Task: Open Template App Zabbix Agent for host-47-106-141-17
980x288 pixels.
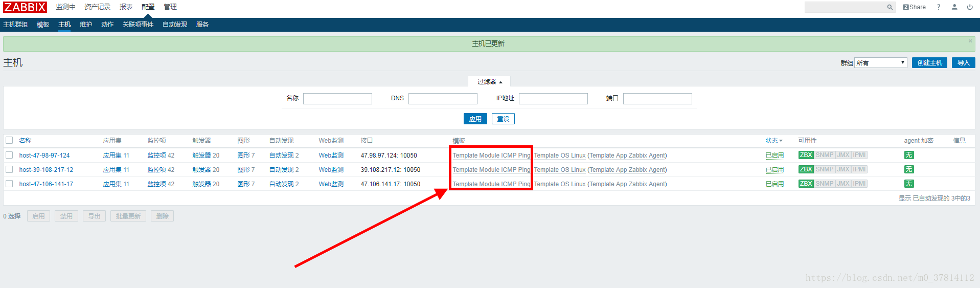Action: pos(627,184)
